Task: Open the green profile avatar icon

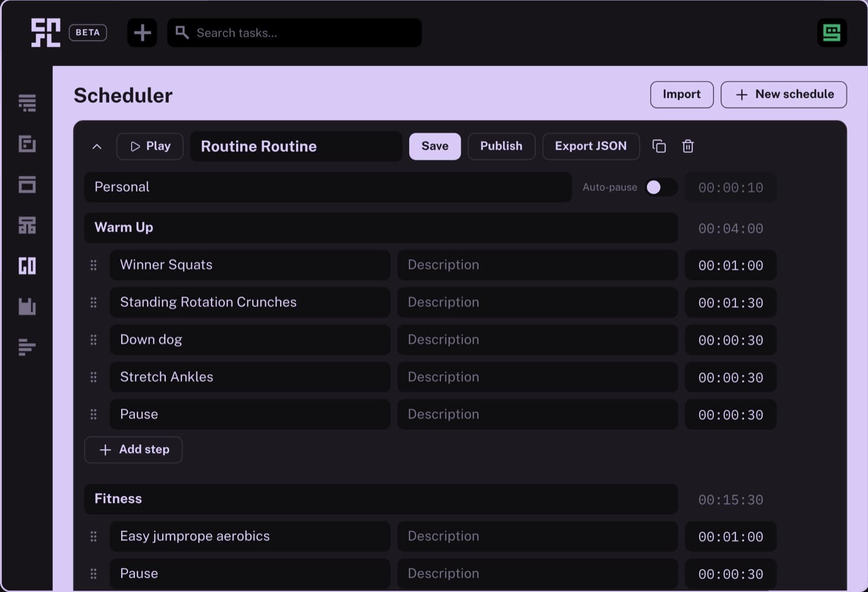Action: click(832, 33)
